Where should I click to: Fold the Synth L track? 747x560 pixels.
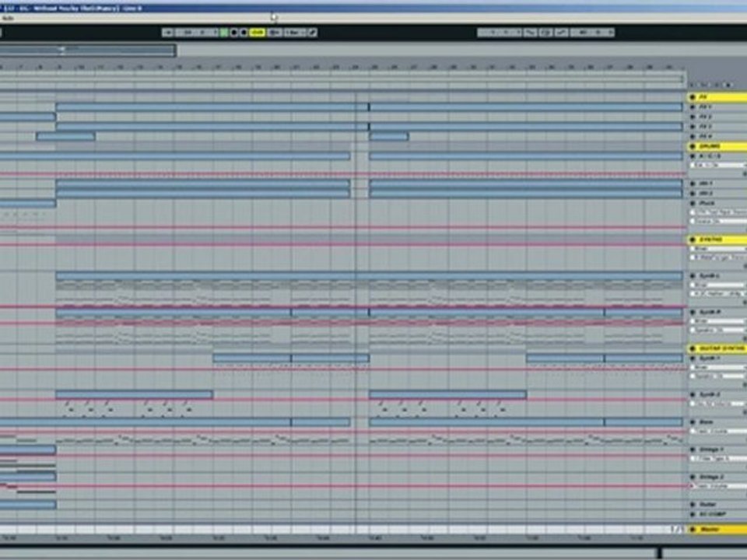tap(693, 275)
